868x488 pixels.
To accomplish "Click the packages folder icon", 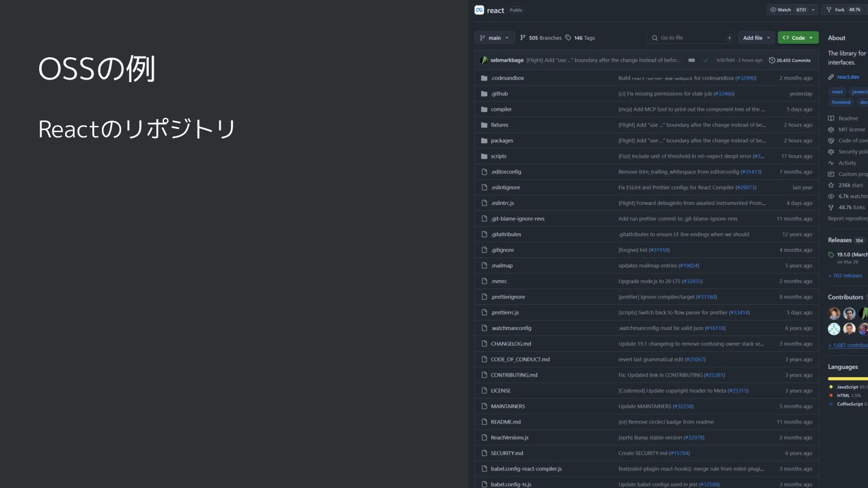I will tap(484, 141).
